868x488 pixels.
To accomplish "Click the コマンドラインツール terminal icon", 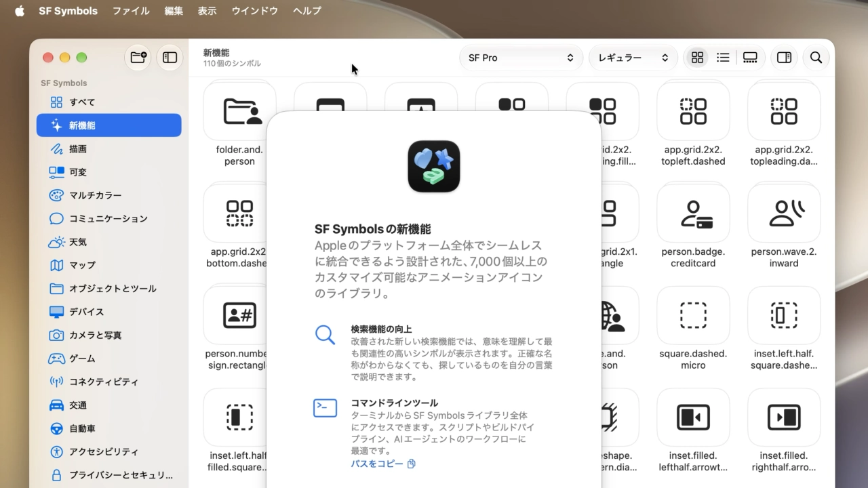I will pyautogui.click(x=325, y=407).
